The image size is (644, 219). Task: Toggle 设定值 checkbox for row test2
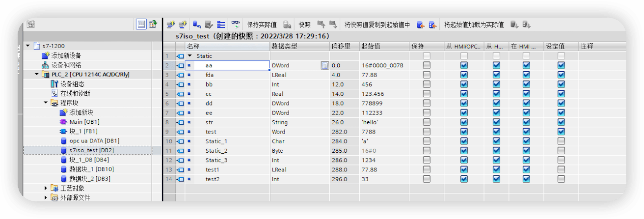pos(561,179)
